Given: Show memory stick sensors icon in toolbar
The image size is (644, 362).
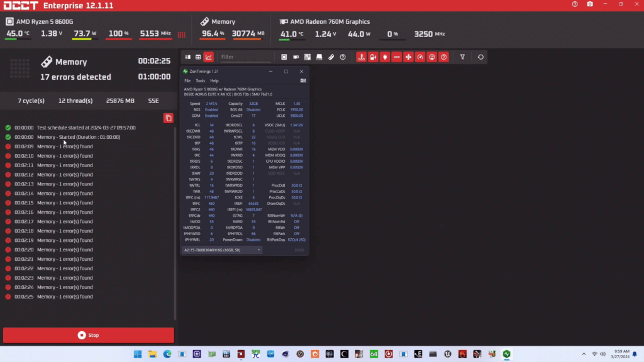Looking at the screenshot, I should [x=331, y=57].
